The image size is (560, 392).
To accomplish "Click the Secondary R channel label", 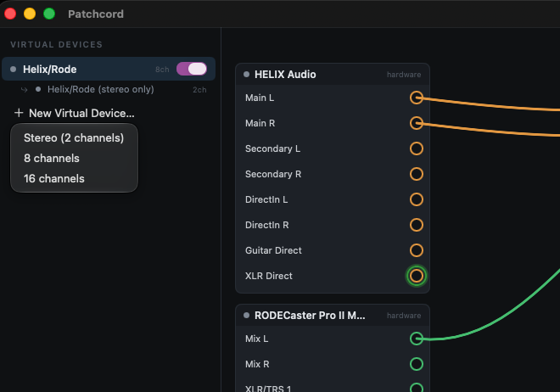I will (273, 174).
